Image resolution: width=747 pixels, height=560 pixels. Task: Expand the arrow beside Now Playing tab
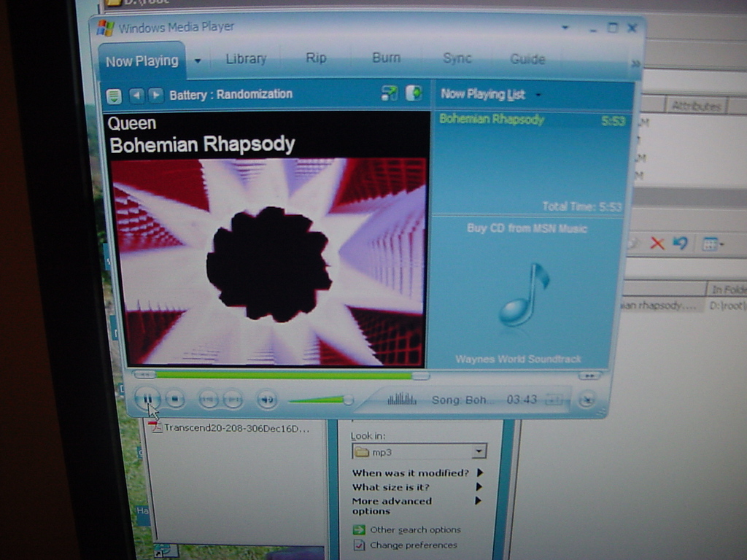click(198, 61)
